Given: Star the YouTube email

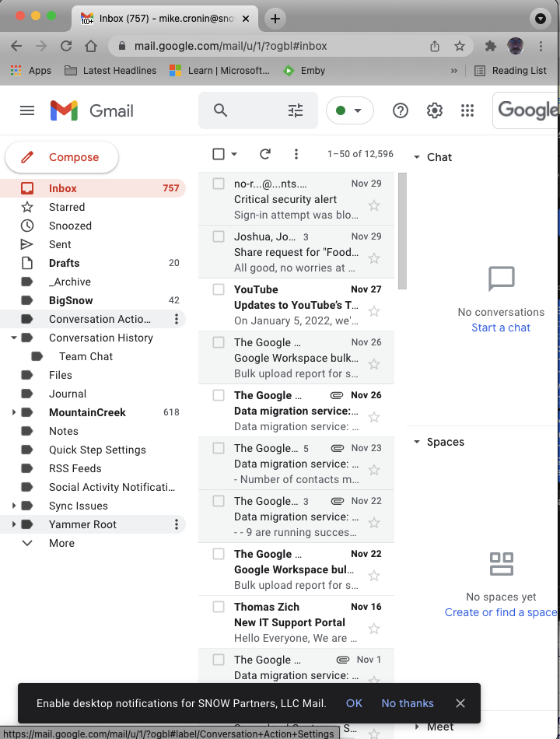Looking at the screenshot, I should point(374,311).
